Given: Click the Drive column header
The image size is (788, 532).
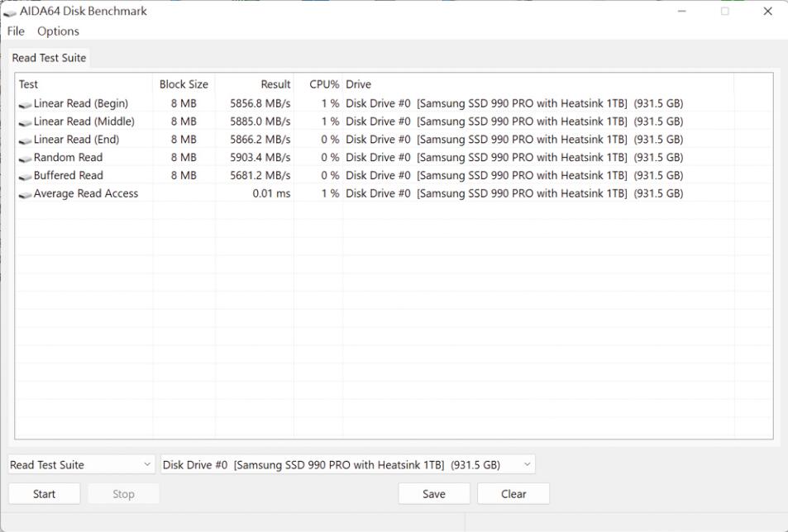Looking at the screenshot, I should click(538, 84).
